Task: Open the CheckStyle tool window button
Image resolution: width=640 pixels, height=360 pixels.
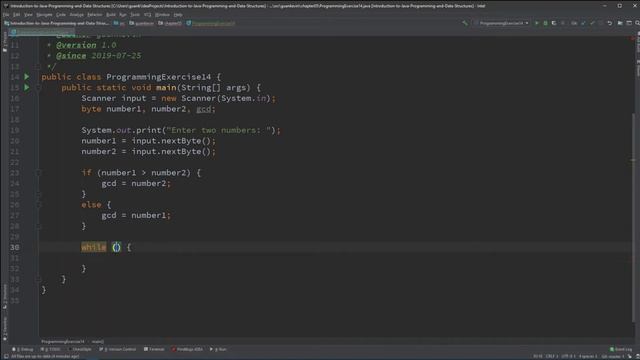Action: tap(80, 349)
